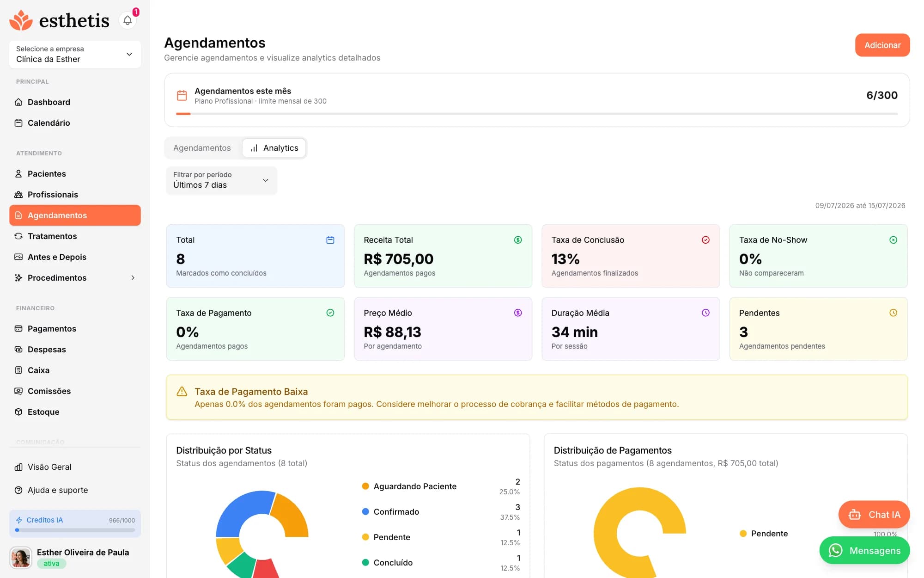Click the Concluído green legend dot
The image size is (924, 578).
coord(365,563)
